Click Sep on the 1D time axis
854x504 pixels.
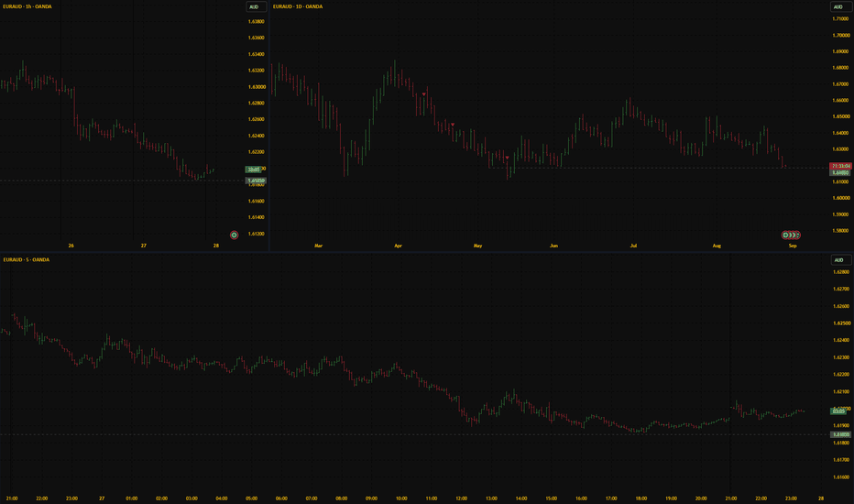tap(793, 246)
